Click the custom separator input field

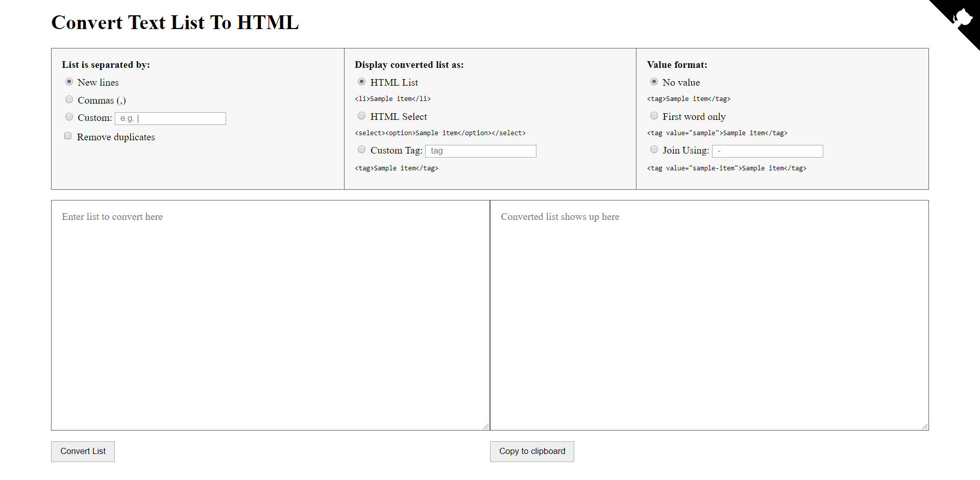[170, 118]
